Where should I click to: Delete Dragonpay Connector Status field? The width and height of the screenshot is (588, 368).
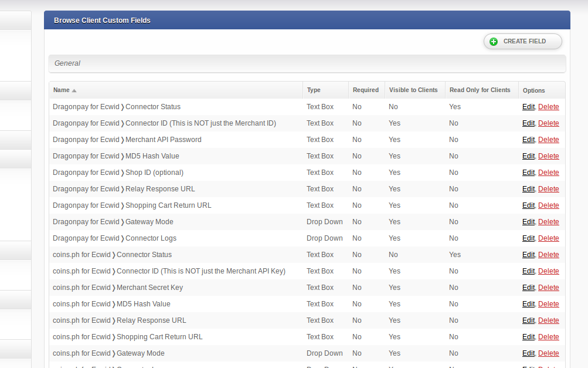pyautogui.click(x=548, y=107)
